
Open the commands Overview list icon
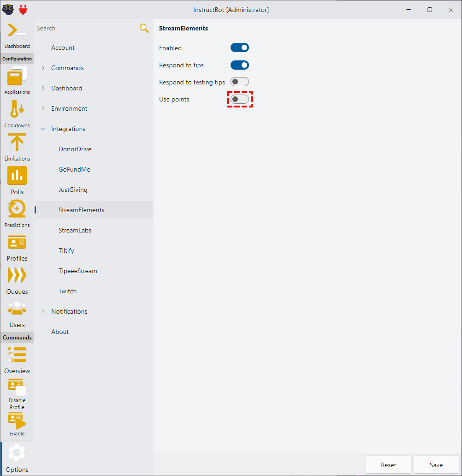point(17,355)
